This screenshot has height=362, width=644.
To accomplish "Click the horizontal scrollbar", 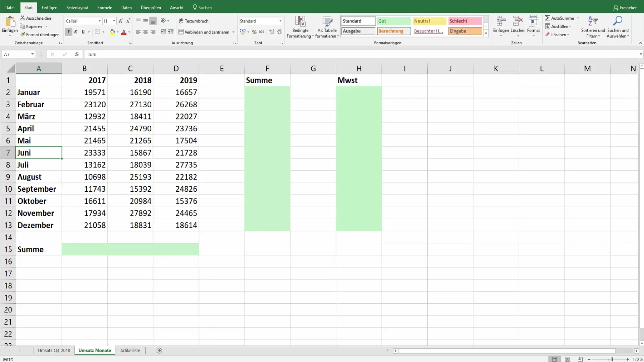I will pos(506,351).
